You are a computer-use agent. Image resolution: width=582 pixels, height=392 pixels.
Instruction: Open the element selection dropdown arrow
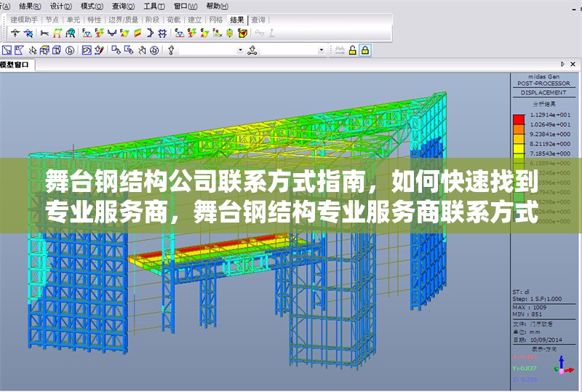point(322,50)
